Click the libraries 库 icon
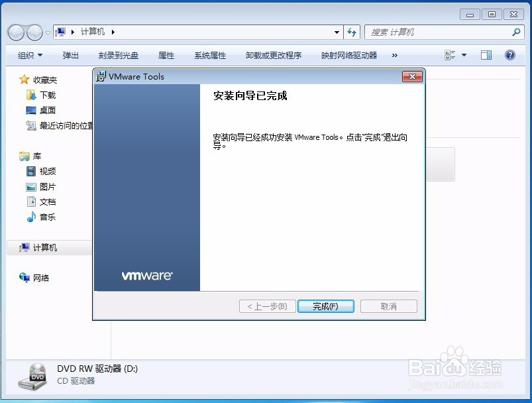 [25, 156]
